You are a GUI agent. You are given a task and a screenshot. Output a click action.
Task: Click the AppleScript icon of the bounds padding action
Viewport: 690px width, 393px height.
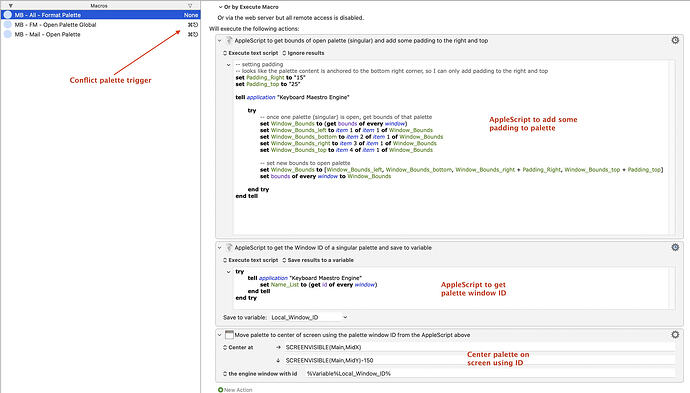point(229,40)
